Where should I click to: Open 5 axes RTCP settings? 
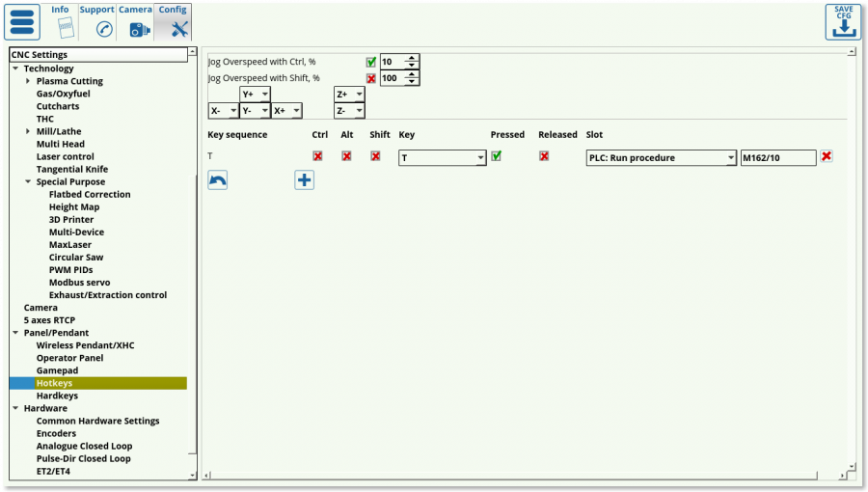(x=49, y=320)
